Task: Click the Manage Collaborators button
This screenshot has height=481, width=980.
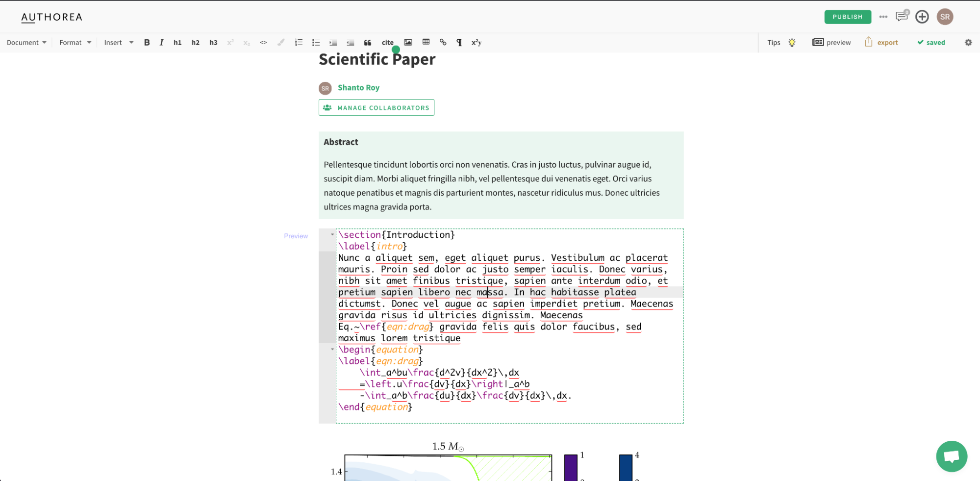Action: [x=376, y=108]
